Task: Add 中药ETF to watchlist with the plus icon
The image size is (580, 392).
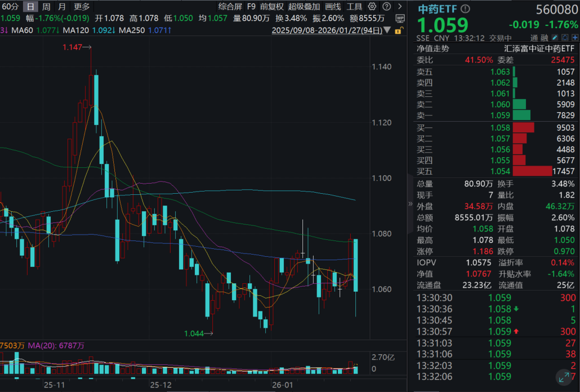Action: tap(575, 38)
